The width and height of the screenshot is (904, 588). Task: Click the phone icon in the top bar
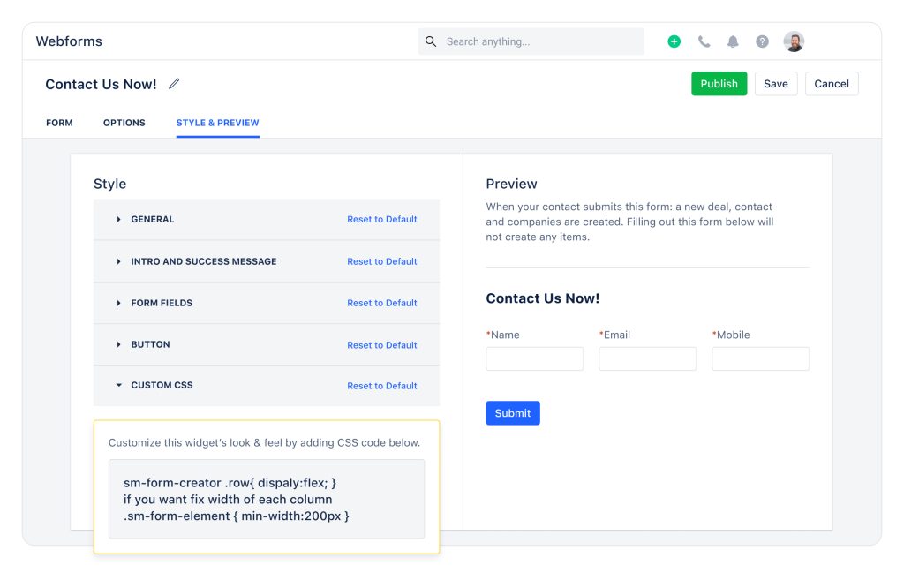point(704,41)
